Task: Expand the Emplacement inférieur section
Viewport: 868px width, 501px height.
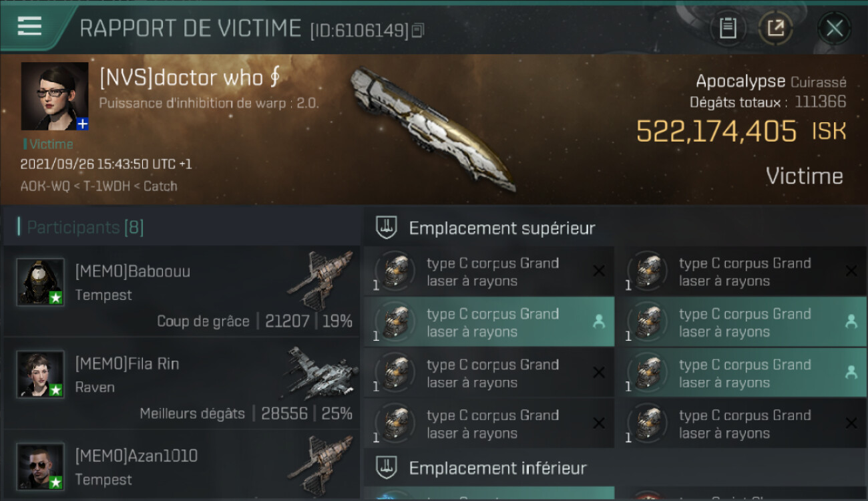Action: pos(498,468)
